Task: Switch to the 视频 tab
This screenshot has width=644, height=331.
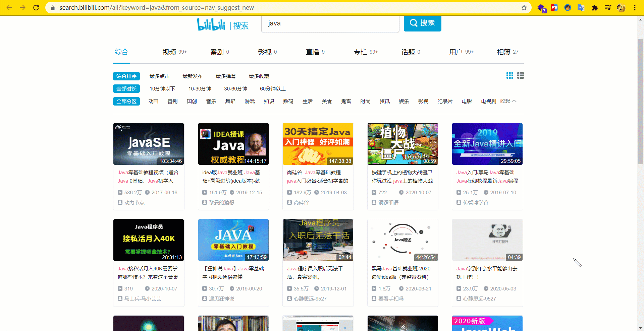Action: (x=174, y=52)
